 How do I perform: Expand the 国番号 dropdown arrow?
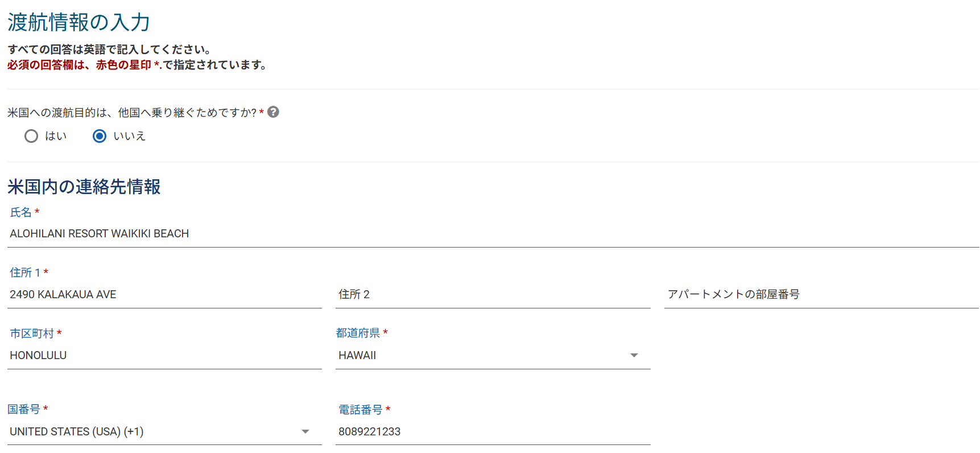click(x=305, y=431)
